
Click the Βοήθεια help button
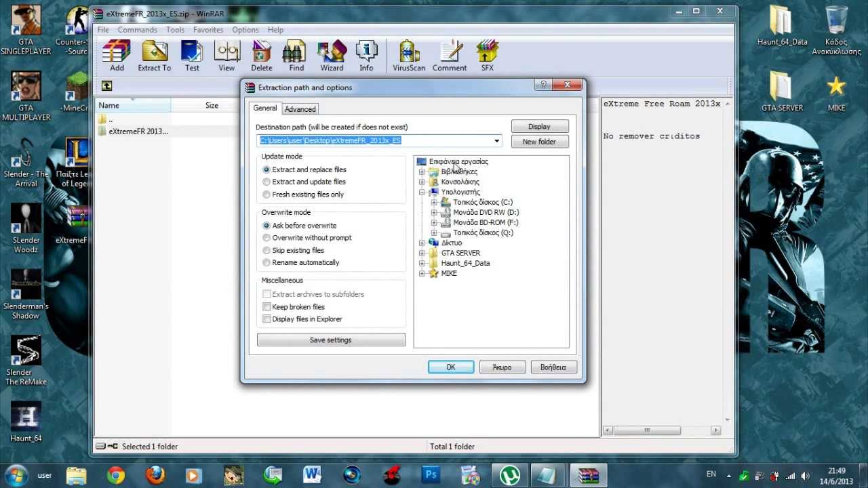pyautogui.click(x=553, y=367)
